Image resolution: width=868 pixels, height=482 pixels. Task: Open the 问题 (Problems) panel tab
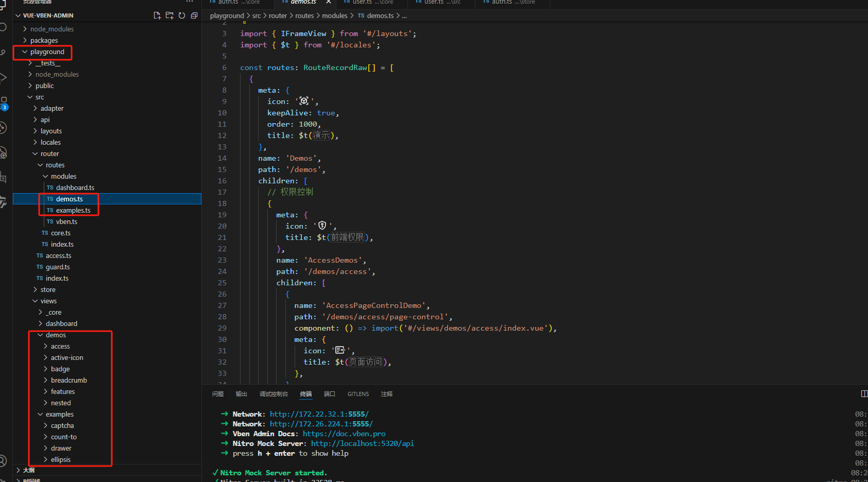point(218,394)
